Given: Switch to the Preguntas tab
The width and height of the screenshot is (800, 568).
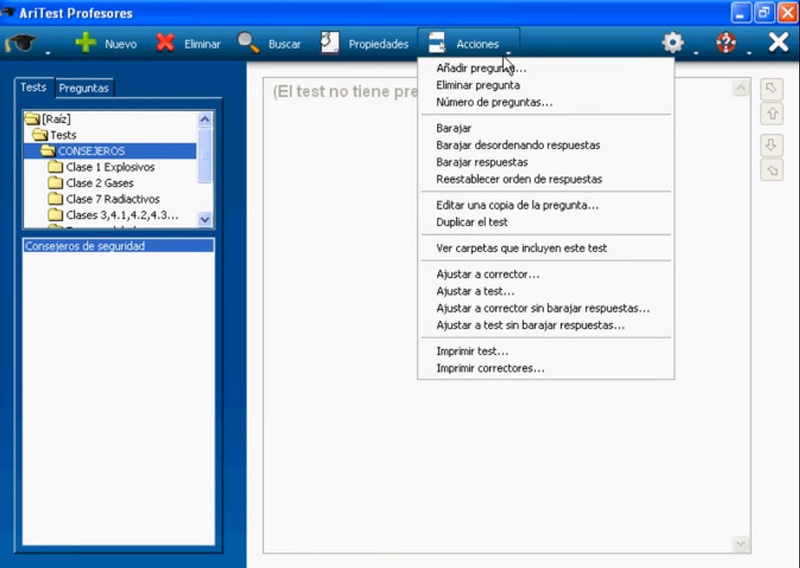Looking at the screenshot, I should tap(84, 88).
